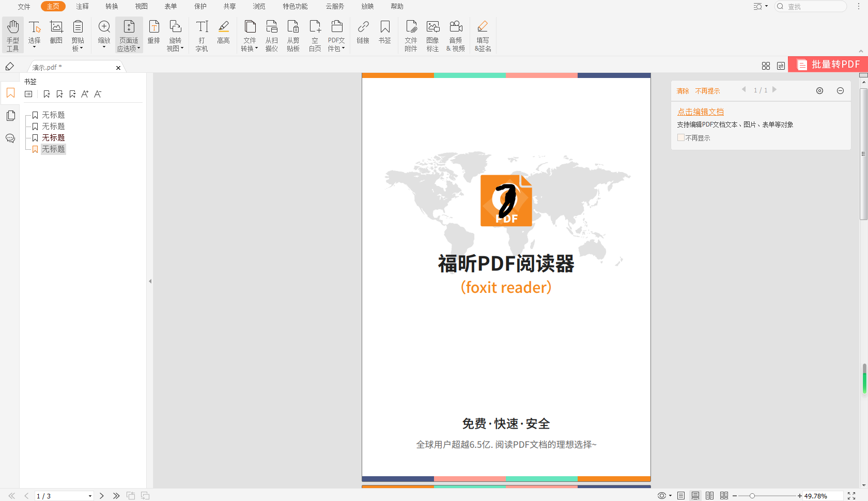Open the Pages thumbnail side panel

point(10,116)
